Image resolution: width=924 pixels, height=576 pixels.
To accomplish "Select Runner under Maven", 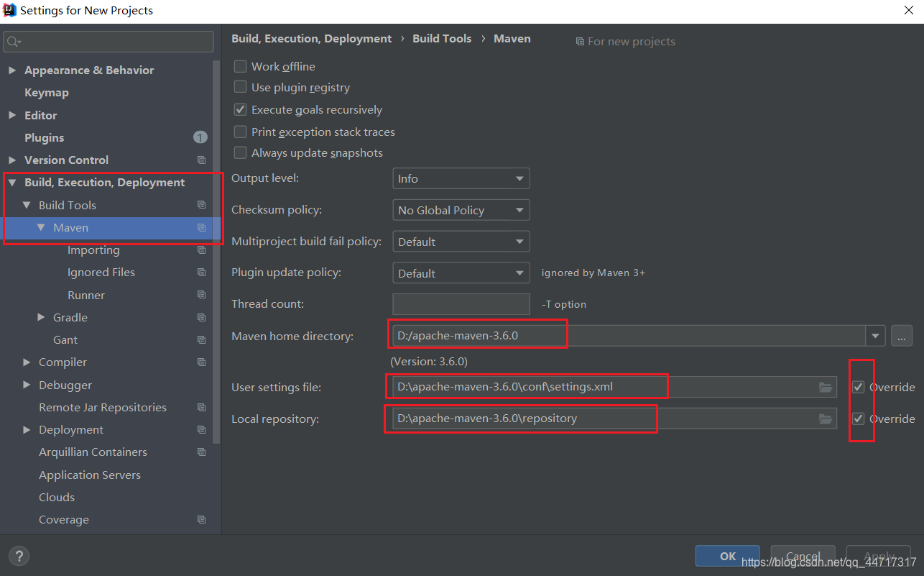I will coord(86,295).
